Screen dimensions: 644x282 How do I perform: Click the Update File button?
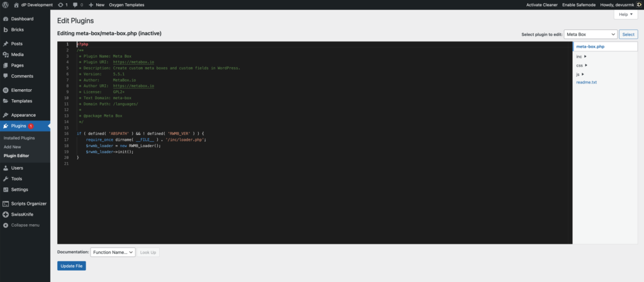point(72,266)
